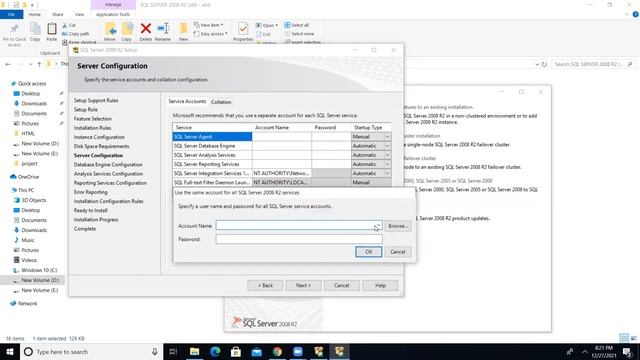Screen dimensions: 640x360
Task: Open File Explorer from the taskbar
Action: pos(194,351)
